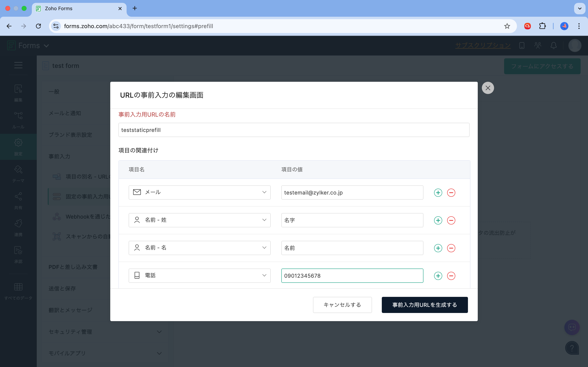The width and height of the screenshot is (588, 367).
Task: Close the URL prefill dialog with X
Action: click(488, 88)
